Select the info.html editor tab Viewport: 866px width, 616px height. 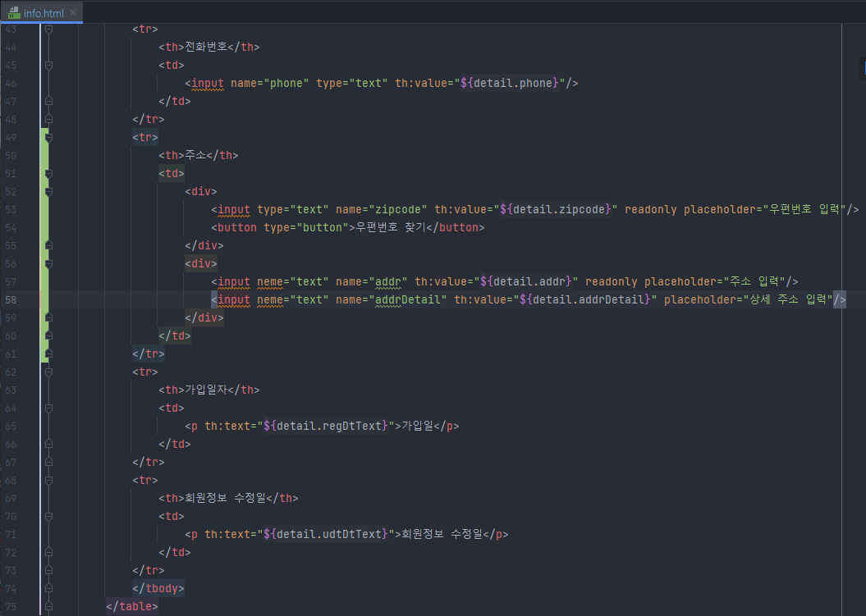point(42,12)
